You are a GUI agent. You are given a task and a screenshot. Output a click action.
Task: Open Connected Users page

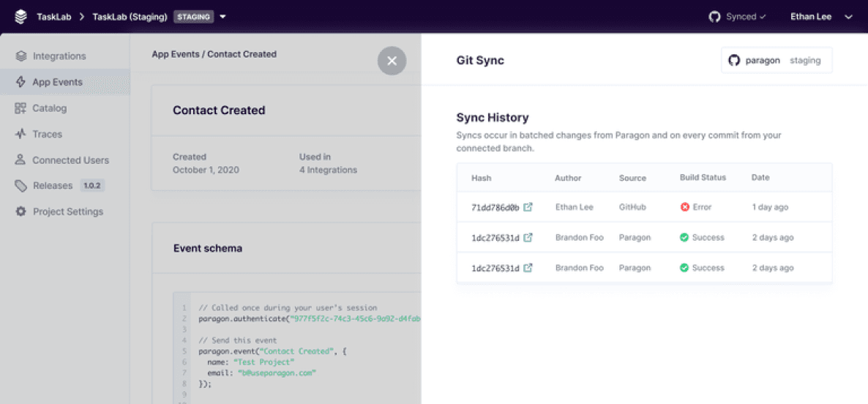pyautogui.click(x=70, y=160)
